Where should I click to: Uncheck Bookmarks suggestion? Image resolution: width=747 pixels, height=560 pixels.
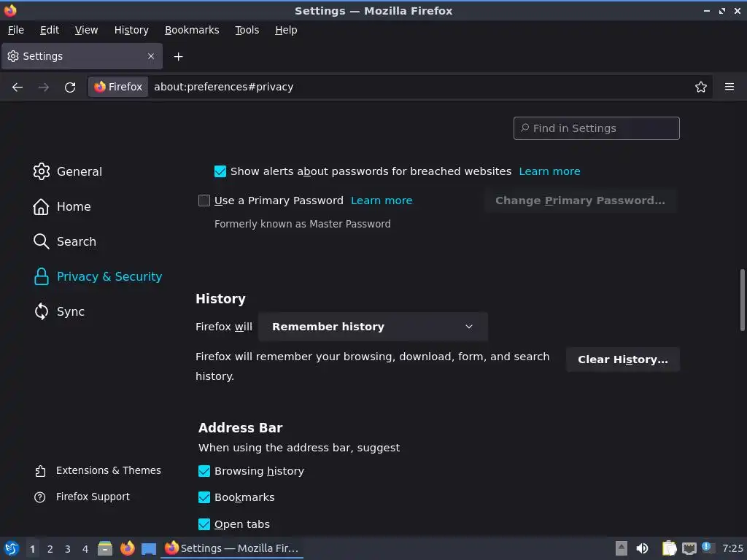coord(204,497)
